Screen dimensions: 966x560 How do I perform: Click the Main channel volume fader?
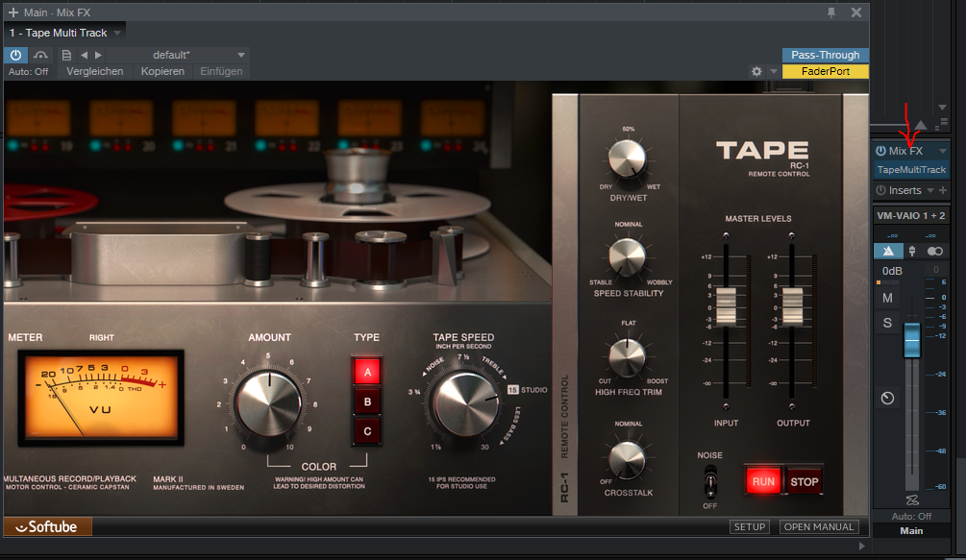point(912,340)
